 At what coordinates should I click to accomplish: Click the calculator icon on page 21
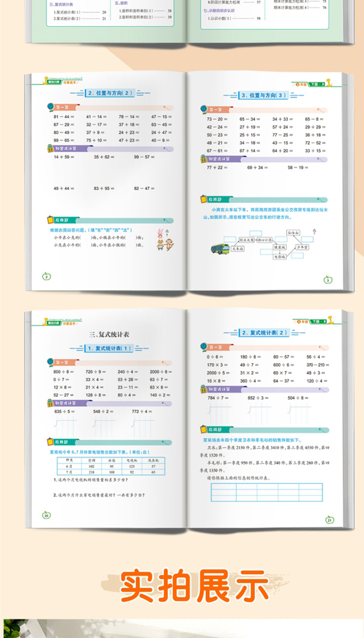(203, 388)
